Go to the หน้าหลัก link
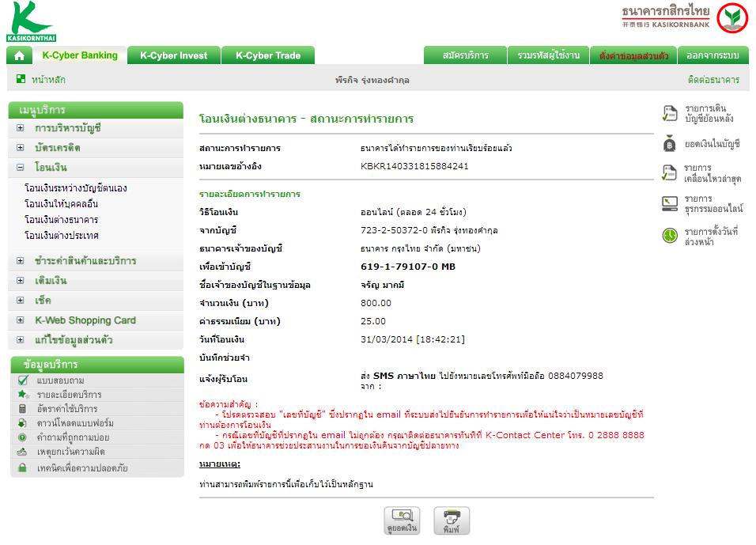The image size is (756, 545). (x=48, y=80)
